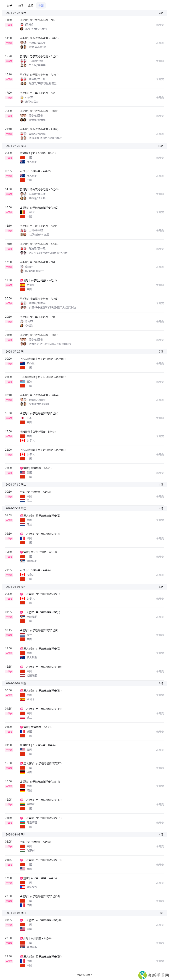The image size is (172, 980).
Task: Click the Latvia flag beside 拉脱维亚
Action: (x=22, y=676)
